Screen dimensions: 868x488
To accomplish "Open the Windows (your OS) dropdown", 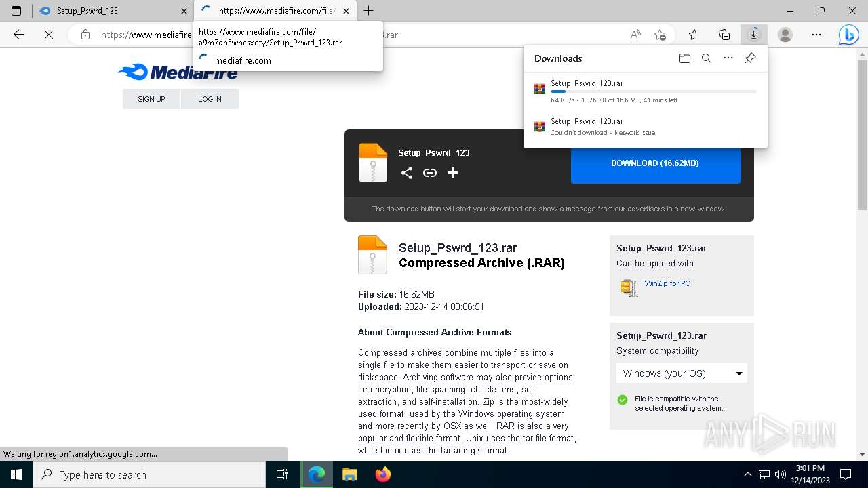I will pos(682,373).
